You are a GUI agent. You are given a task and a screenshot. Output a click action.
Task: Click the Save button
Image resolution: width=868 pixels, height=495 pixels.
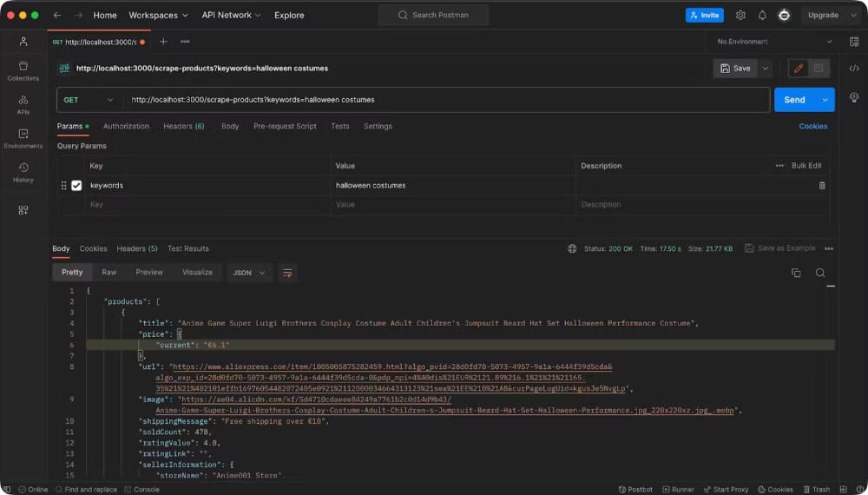736,68
